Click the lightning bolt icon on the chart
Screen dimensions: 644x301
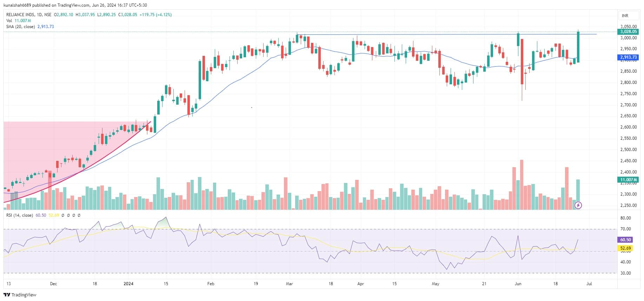click(578, 205)
